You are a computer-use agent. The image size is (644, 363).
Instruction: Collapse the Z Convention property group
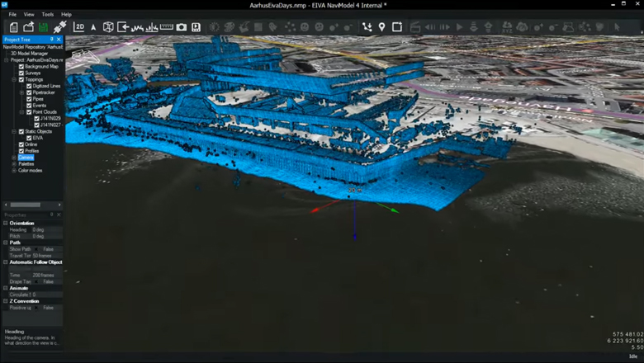point(6,301)
